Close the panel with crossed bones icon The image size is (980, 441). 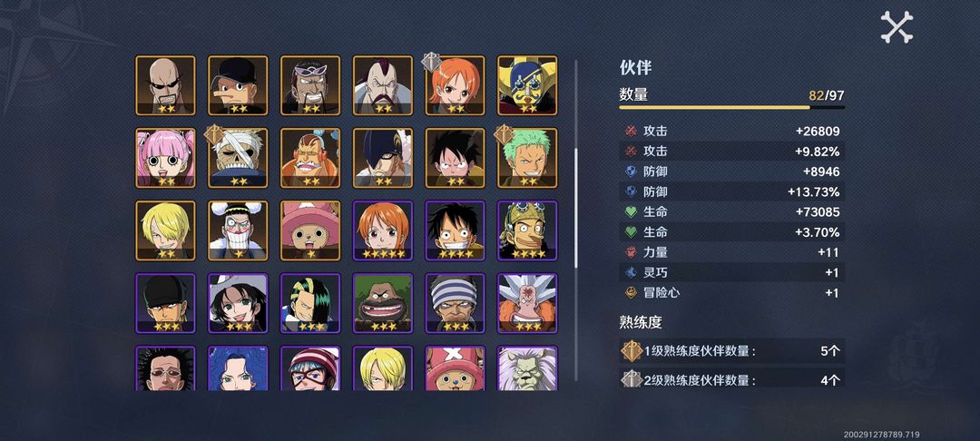click(x=897, y=27)
